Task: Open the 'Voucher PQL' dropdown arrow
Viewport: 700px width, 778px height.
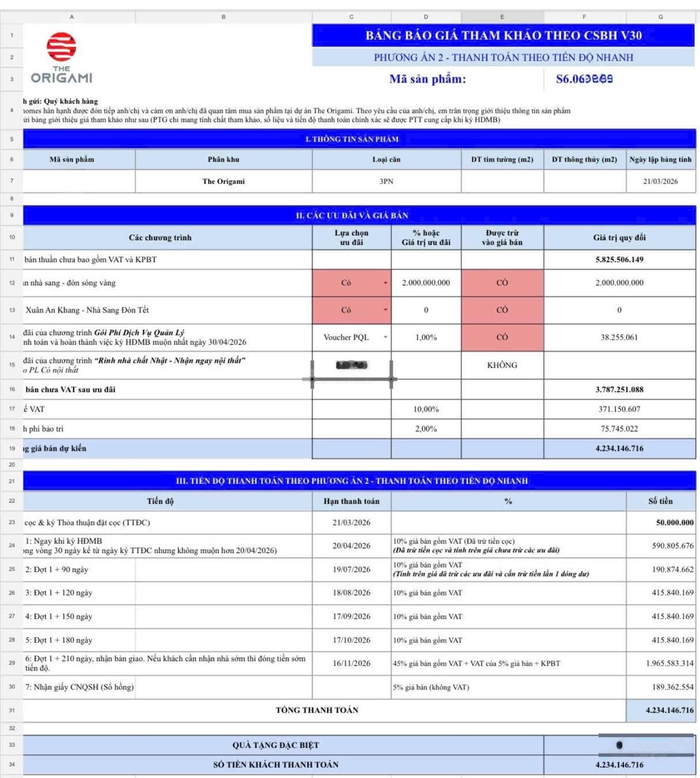Action: pos(385,337)
